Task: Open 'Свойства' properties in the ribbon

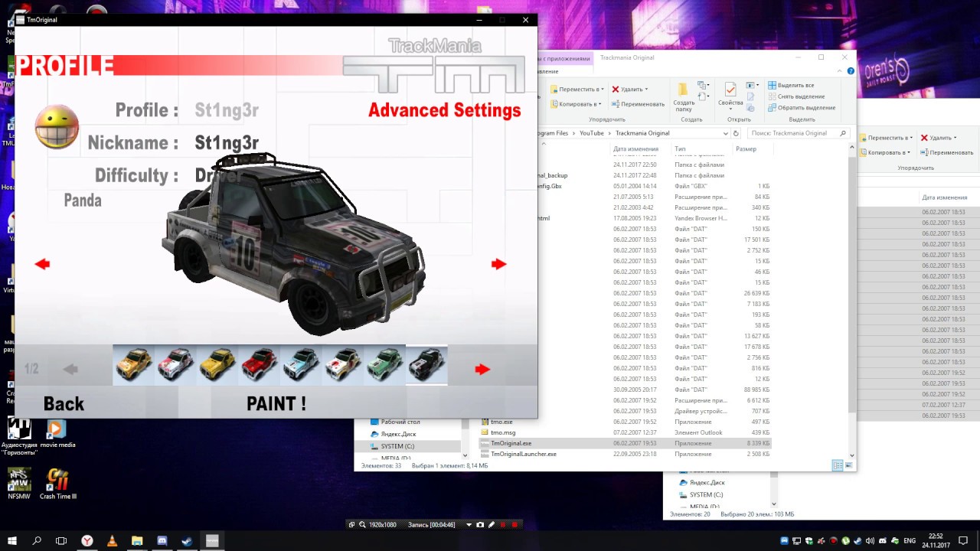Action: point(730,95)
